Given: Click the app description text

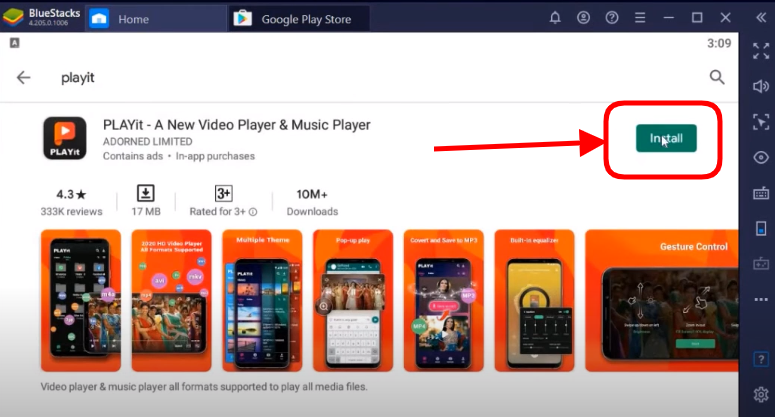Looking at the screenshot, I should coord(204,387).
